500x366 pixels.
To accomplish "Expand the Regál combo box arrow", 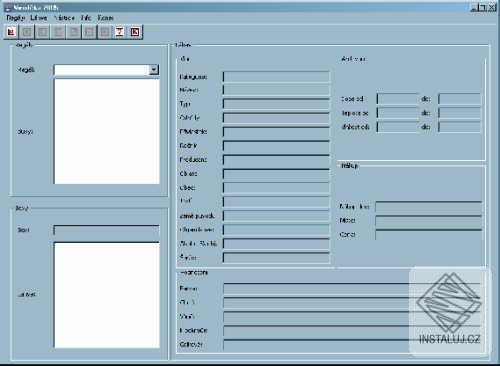I will click(x=153, y=70).
